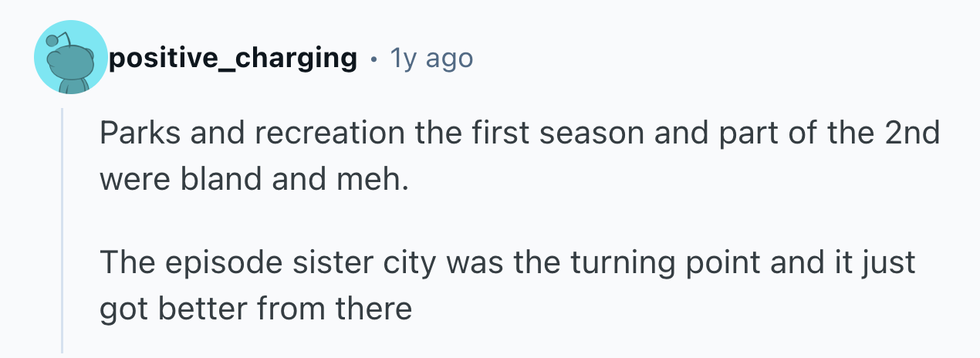Click the dot separator before the timestamp
Screen dimensions: 980x358
[x=373, y=59]
